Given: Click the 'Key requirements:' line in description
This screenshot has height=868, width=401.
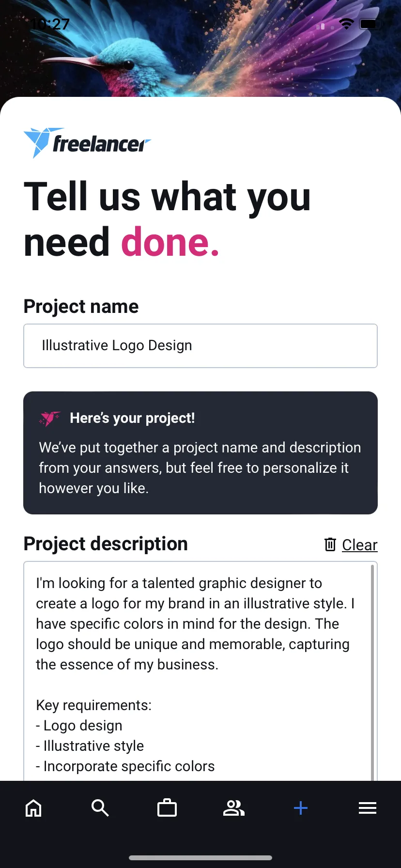Looking at the screenshot, I should click(x=94, y=705).
